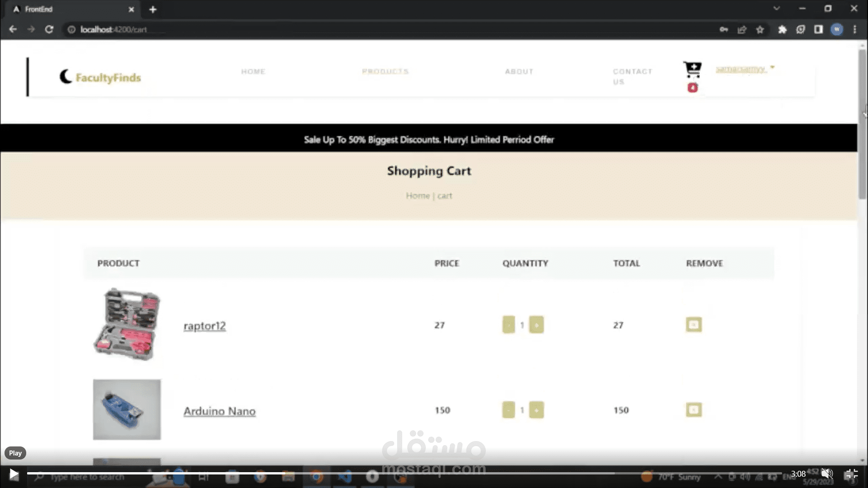Increase raptor12 quantity with plus button
This screenshot has width=868, height=488.
[x=537, y=324]
